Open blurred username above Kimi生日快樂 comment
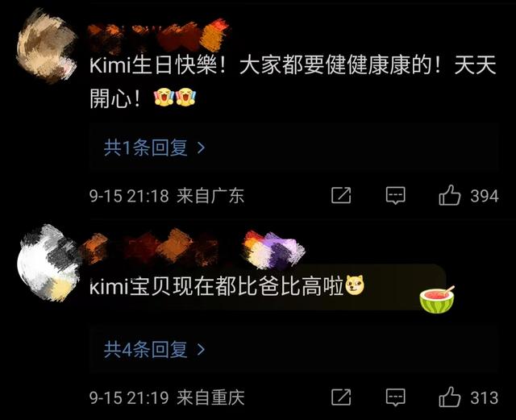 pyautogui.click(x=158, y=36)
